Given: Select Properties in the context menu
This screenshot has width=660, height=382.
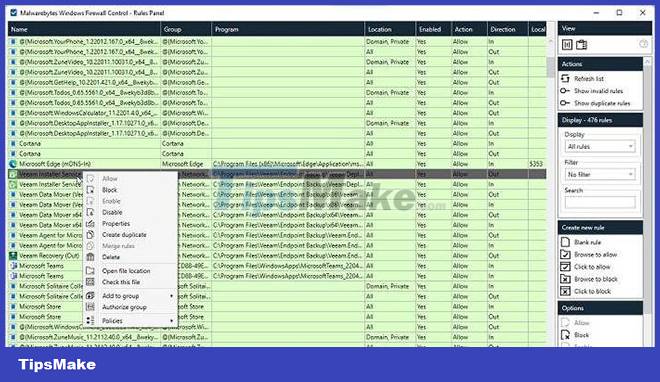Looking at the screenshot, I should tap(116, 223).
